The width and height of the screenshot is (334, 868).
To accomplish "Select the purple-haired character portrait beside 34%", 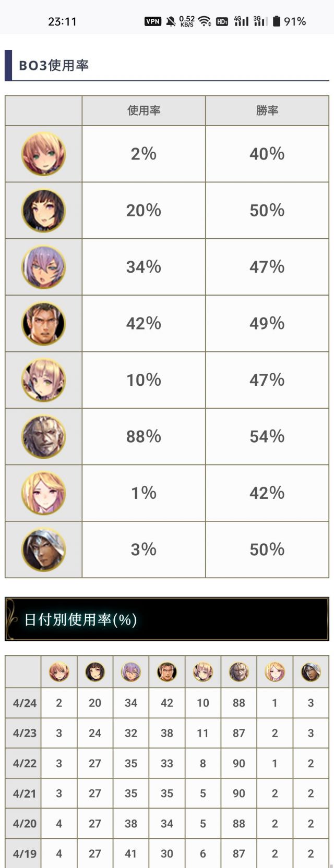I will click(x=44, y=267).
